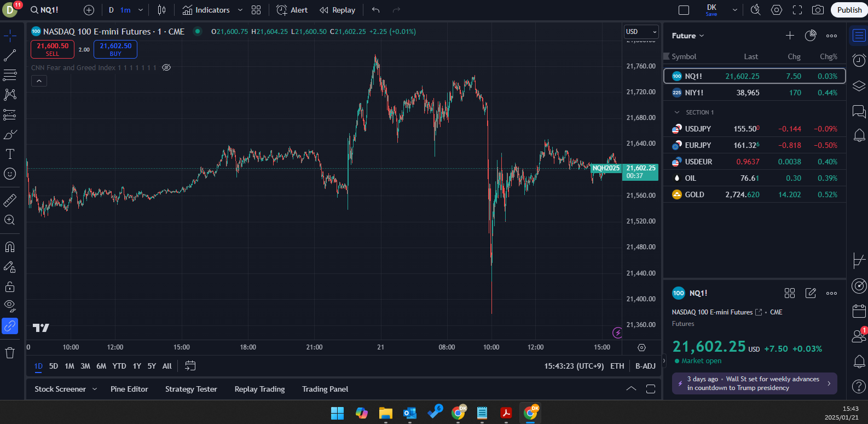Remove drawings with trash icon

(10, 353)
